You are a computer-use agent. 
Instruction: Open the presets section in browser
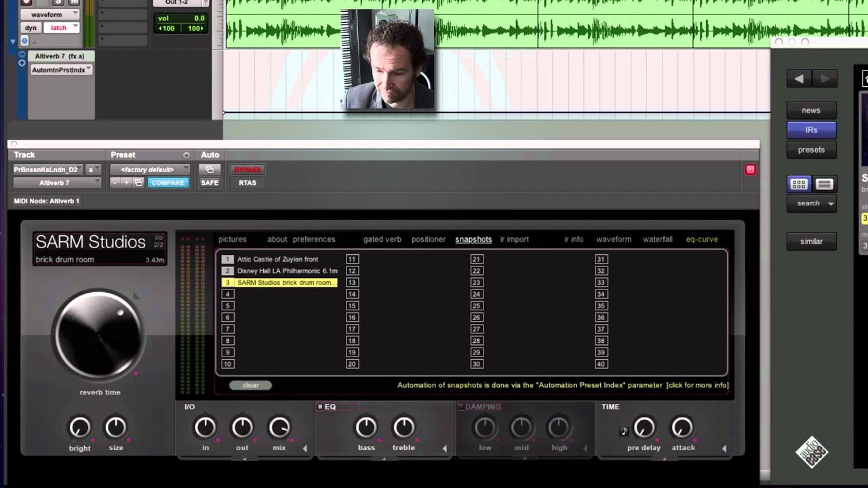[x=811, y=150]
